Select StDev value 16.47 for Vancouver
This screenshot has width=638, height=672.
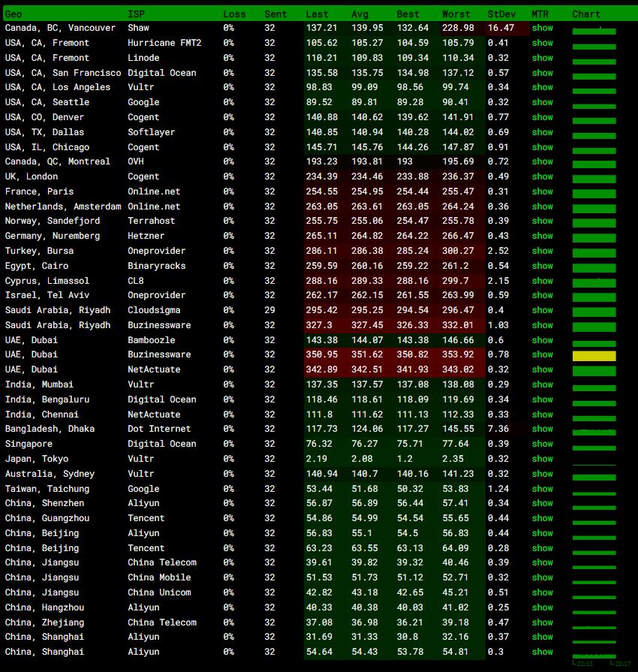pos(501,28)
